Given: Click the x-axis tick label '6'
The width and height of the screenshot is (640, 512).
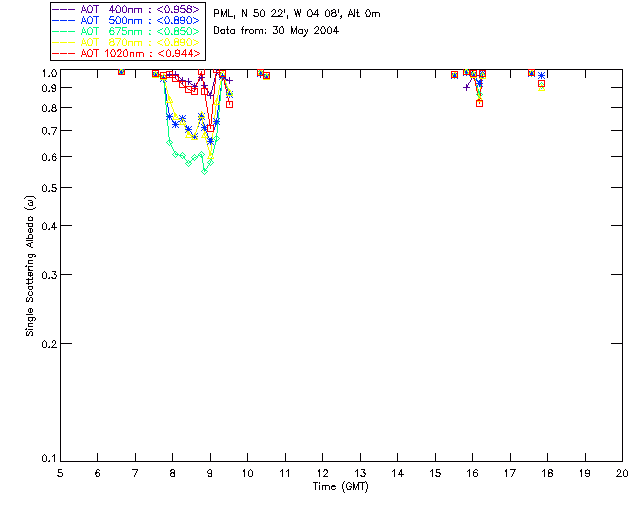Looking at the screenshot, I should tap(98, 473).
